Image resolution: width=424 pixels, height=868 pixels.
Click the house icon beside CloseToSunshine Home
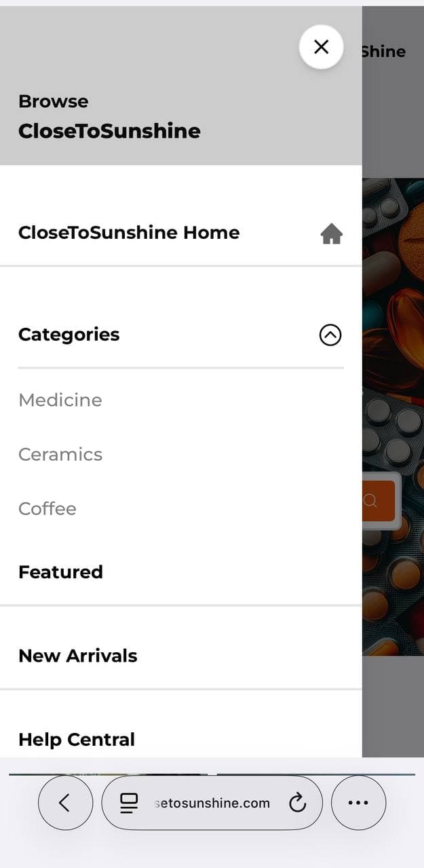coord(331,234)
